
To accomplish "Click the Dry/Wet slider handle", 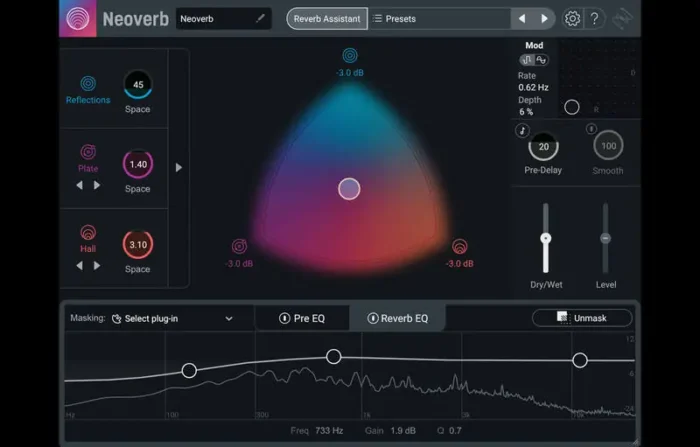I will (x=545, y=238).
